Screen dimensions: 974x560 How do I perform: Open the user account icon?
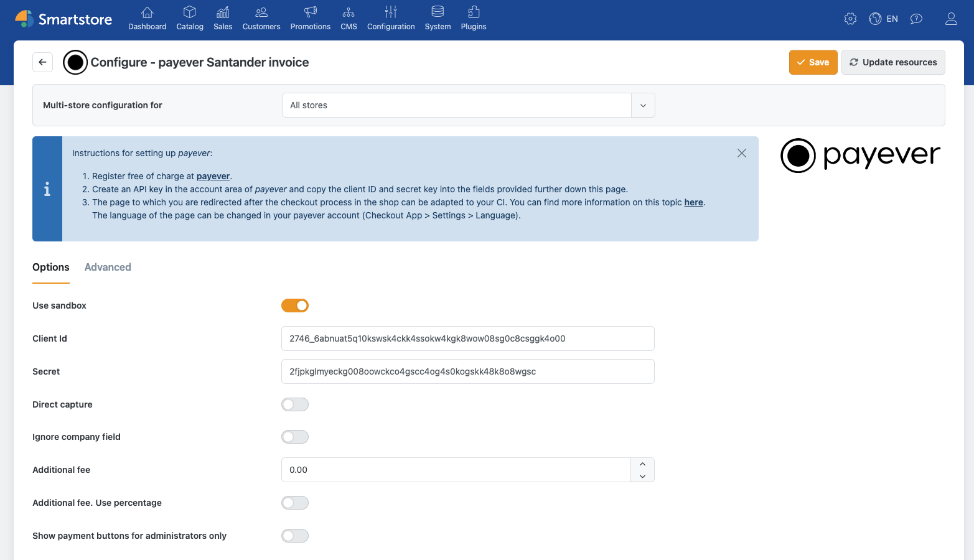[x=951, y=19]
